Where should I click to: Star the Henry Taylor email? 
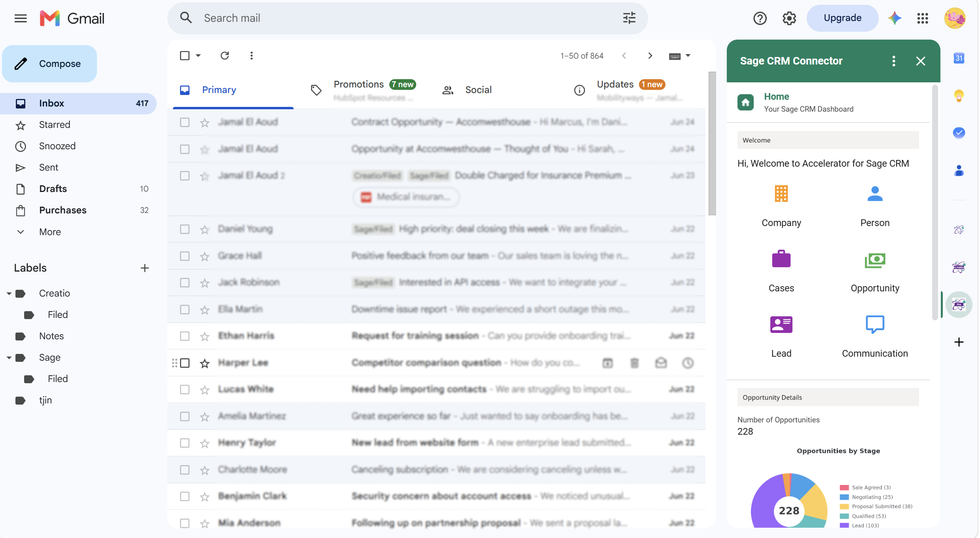coord(204,443)
